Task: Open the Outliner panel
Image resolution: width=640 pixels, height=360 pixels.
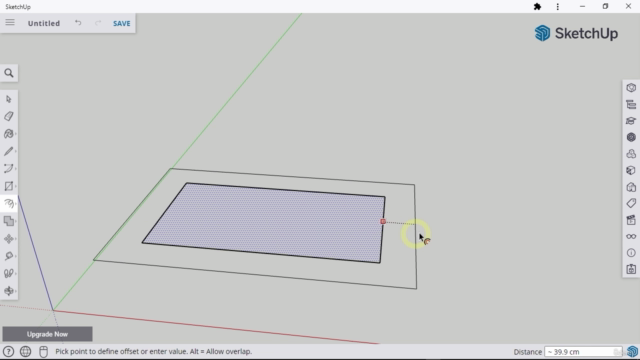Action: (x=631, y=104)
